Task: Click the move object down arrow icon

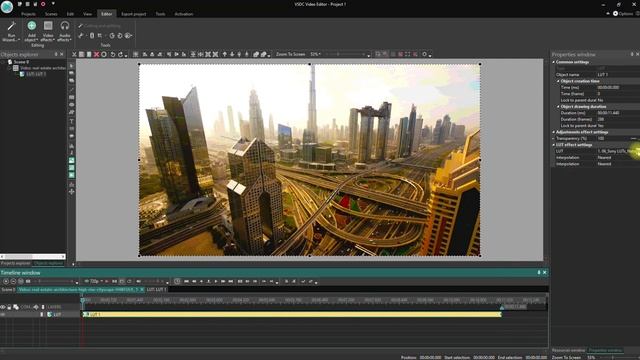Action: pyautogui.click(x=232, y=54)
